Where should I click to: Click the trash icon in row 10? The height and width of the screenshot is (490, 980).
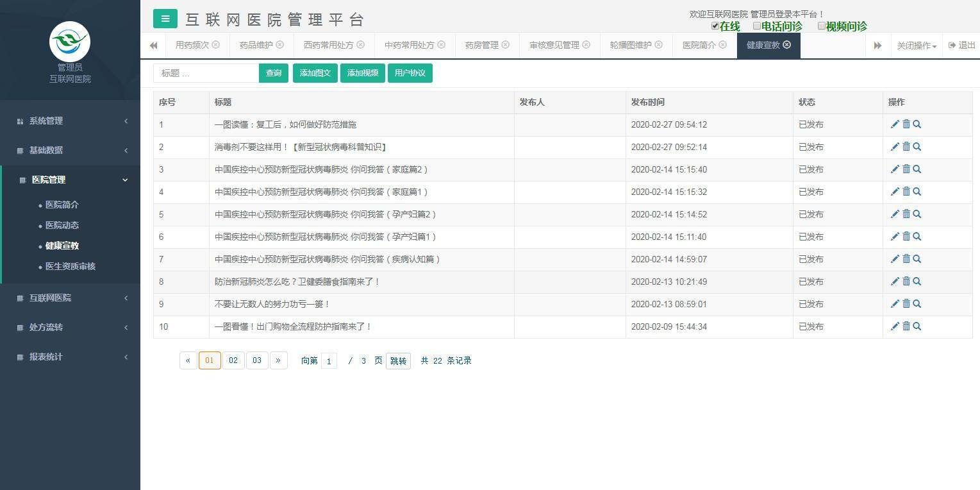point(906,326)
